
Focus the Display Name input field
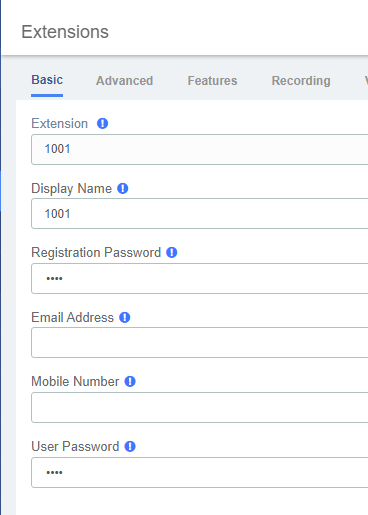[x=200, y=214]
